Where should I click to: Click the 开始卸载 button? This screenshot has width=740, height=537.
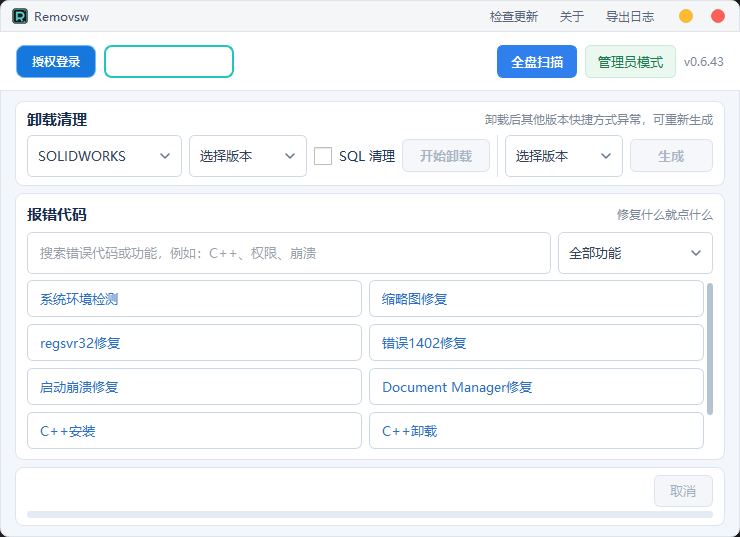tap(446, 156)
